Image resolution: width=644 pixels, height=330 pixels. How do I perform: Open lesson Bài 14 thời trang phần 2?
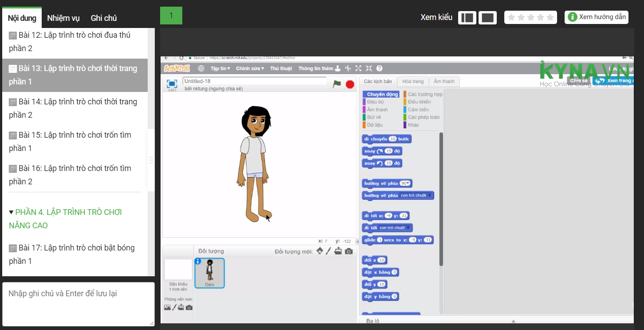73,108
